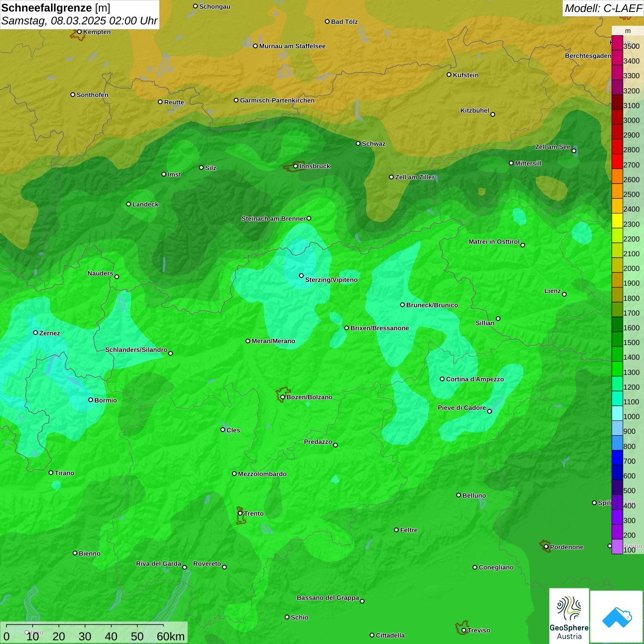This screenshot has height=644, width=644.
Task: Select the date 'Samstag, 08.03.2025 02:00 Uhr'
Action: 79,21
